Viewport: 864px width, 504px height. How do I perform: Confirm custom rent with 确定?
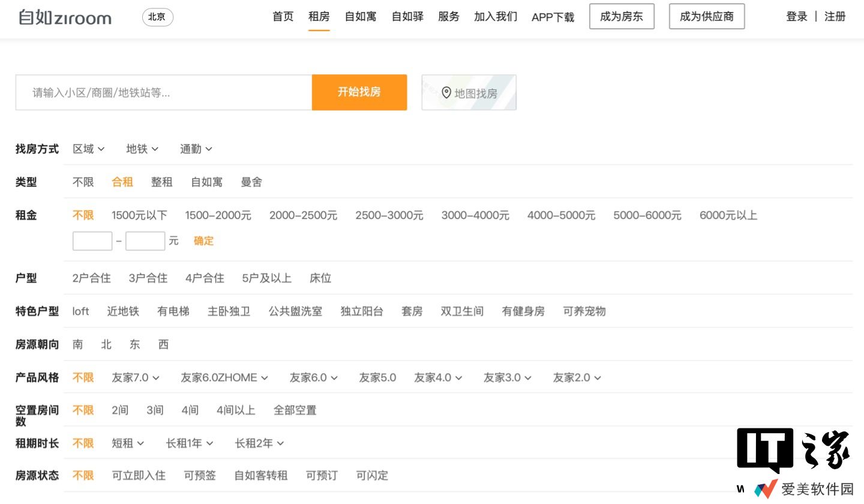coord(203,241)
